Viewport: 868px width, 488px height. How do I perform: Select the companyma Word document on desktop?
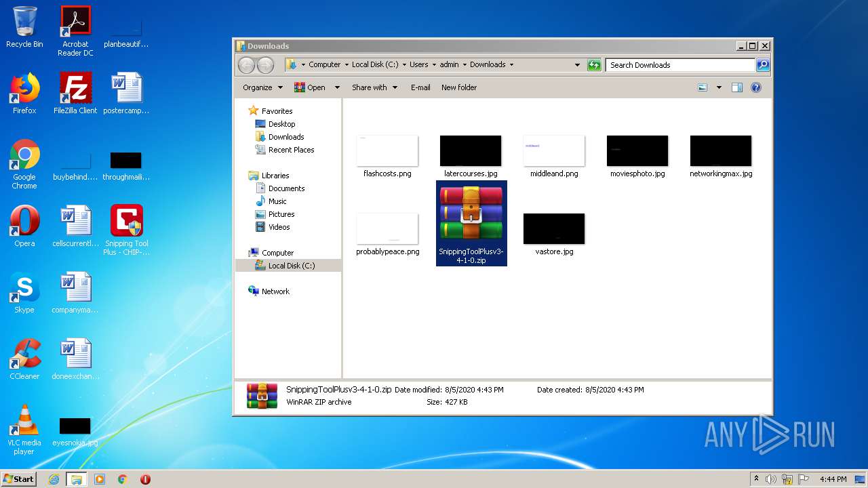click(75, 293)
